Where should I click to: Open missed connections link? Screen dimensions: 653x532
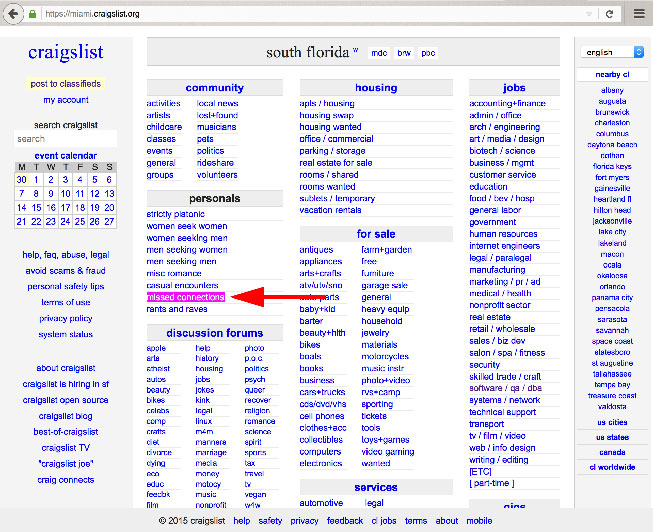point(186,297)
